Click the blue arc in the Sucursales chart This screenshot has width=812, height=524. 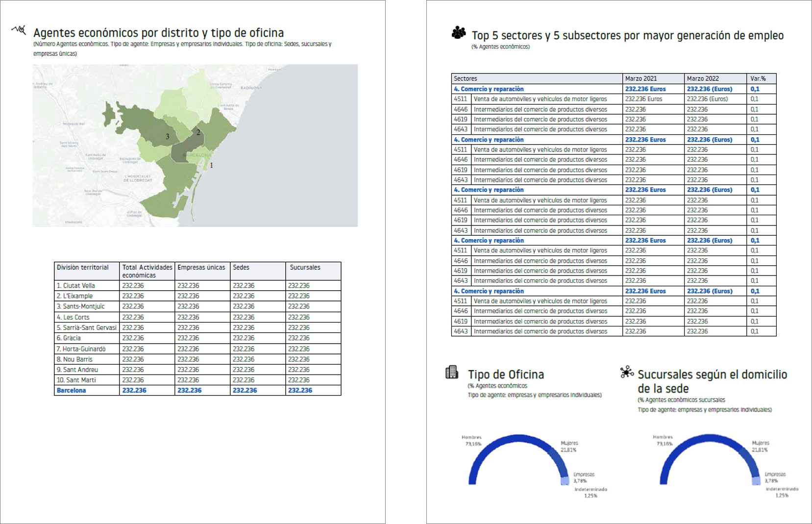(x=709, y=438)
